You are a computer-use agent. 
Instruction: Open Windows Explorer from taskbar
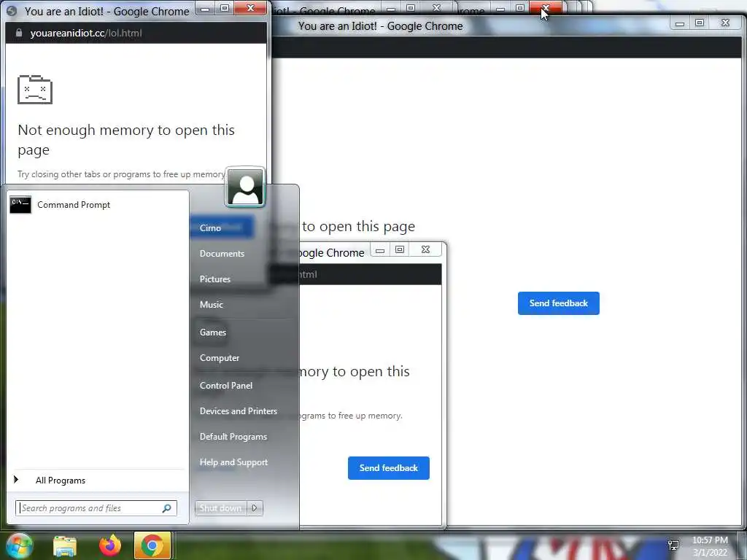tap(65, 545)
